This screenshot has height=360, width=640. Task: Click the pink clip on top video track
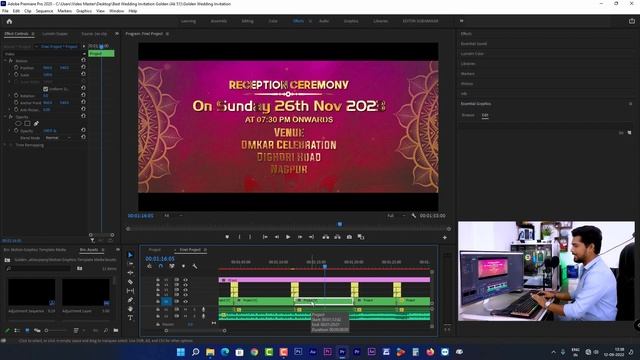(x=324, y=280)
